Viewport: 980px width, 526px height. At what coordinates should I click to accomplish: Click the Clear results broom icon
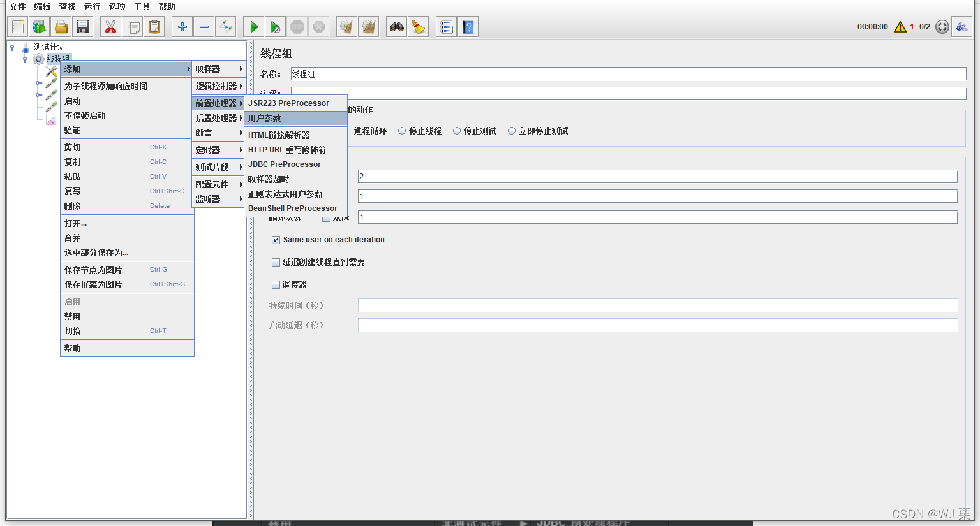coord(347,27)
